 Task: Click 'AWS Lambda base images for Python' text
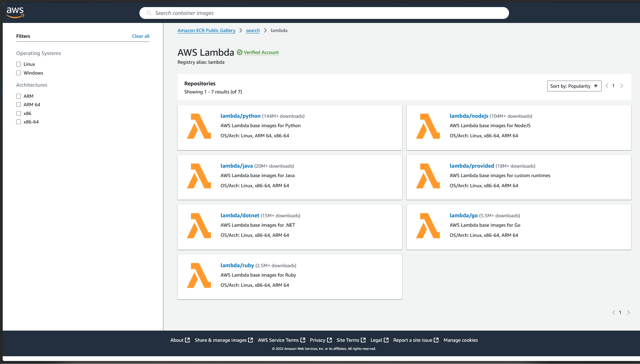tap(261, 125)
